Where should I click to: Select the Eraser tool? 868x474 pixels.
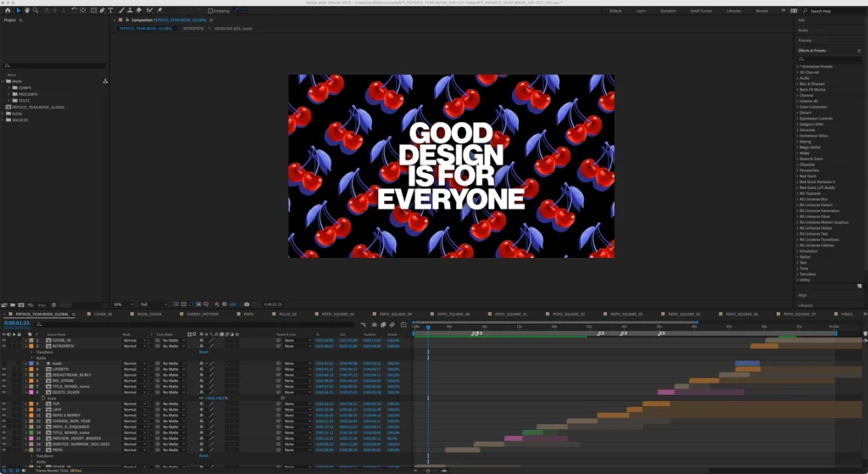click(x=139, y=10)
